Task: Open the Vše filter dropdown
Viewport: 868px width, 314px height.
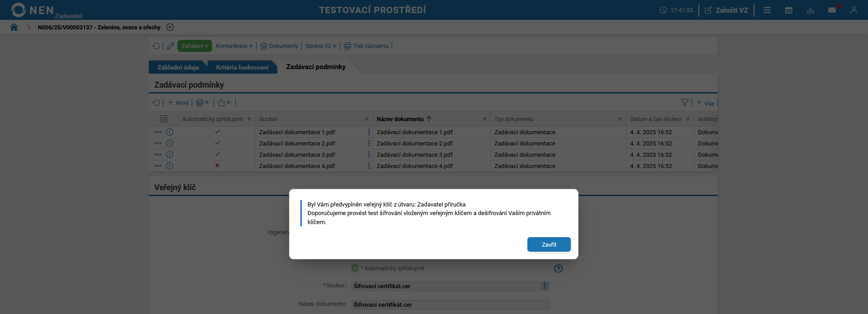Action: (x=706, y=103)
